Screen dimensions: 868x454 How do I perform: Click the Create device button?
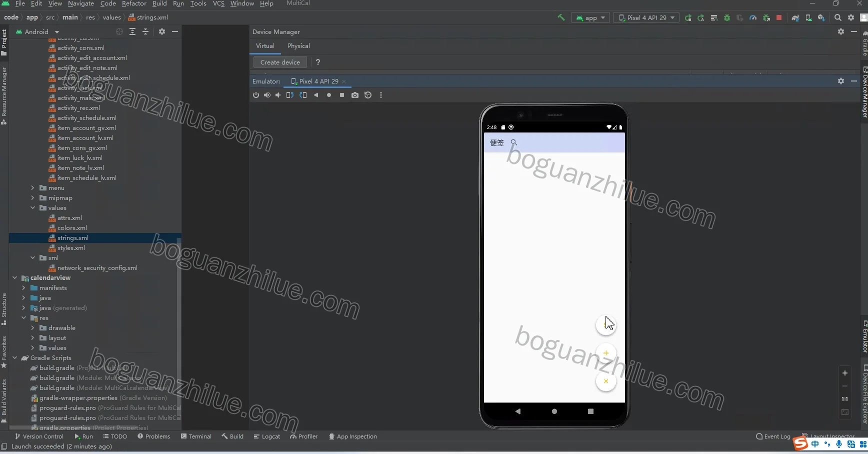pos(280,62)
